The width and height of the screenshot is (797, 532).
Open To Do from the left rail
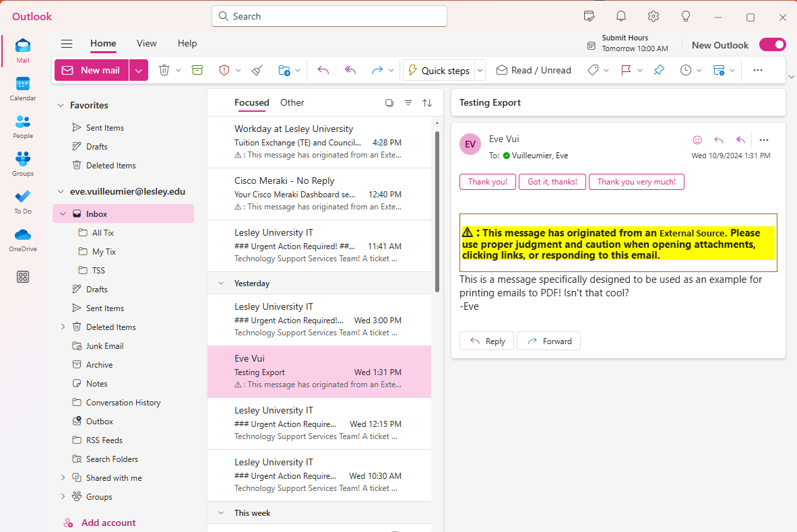click(x=23, y=202)
